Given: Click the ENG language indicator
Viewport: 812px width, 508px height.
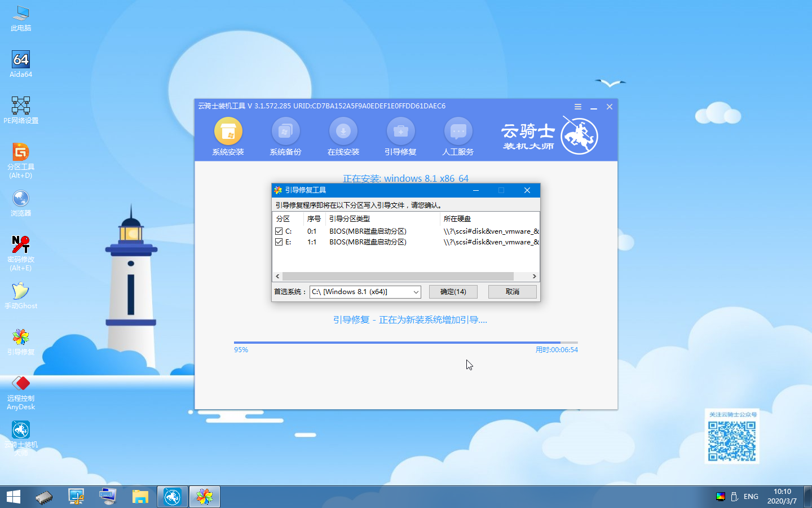Looking at the screenshot, I should (x=751, y=497).
